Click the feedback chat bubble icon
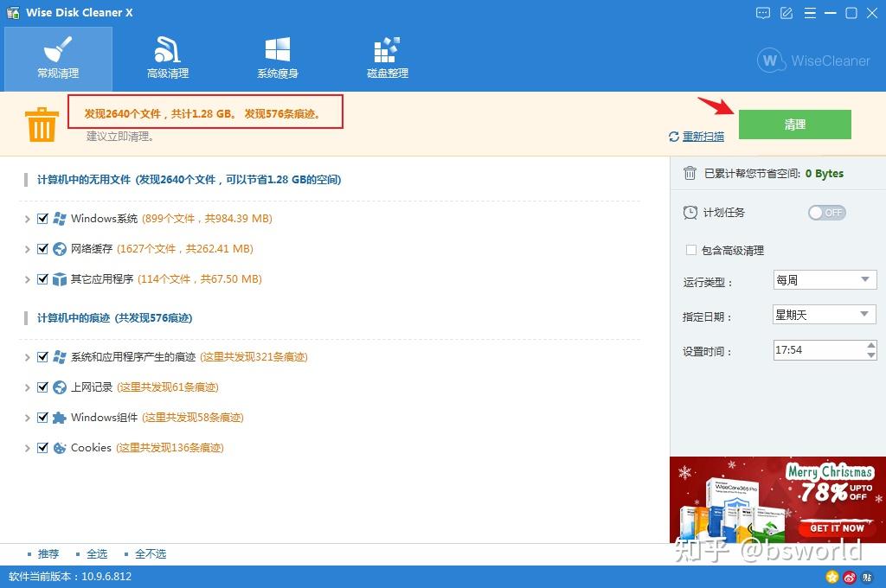The height and width of the screenshot is (588, 886). tap(762, 13)
